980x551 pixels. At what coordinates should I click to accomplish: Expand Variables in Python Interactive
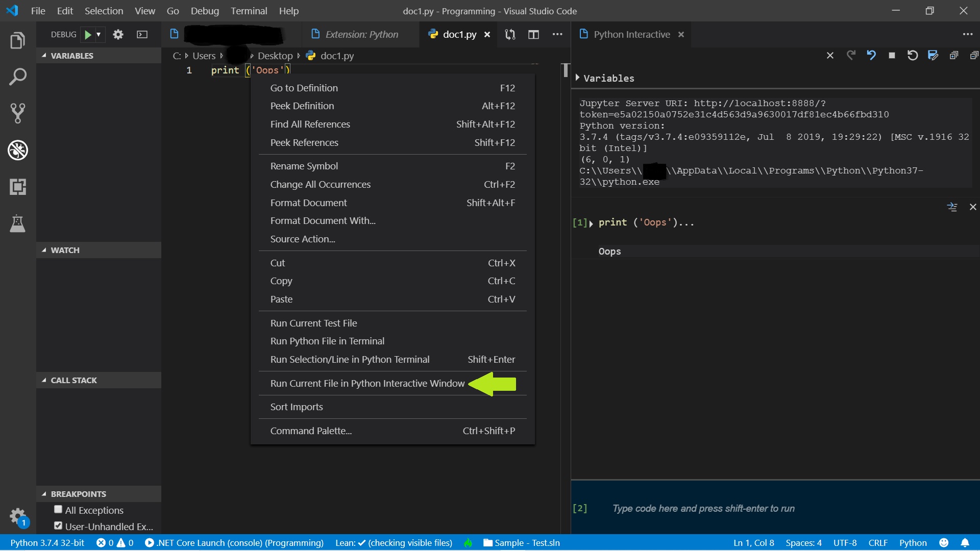578,78
